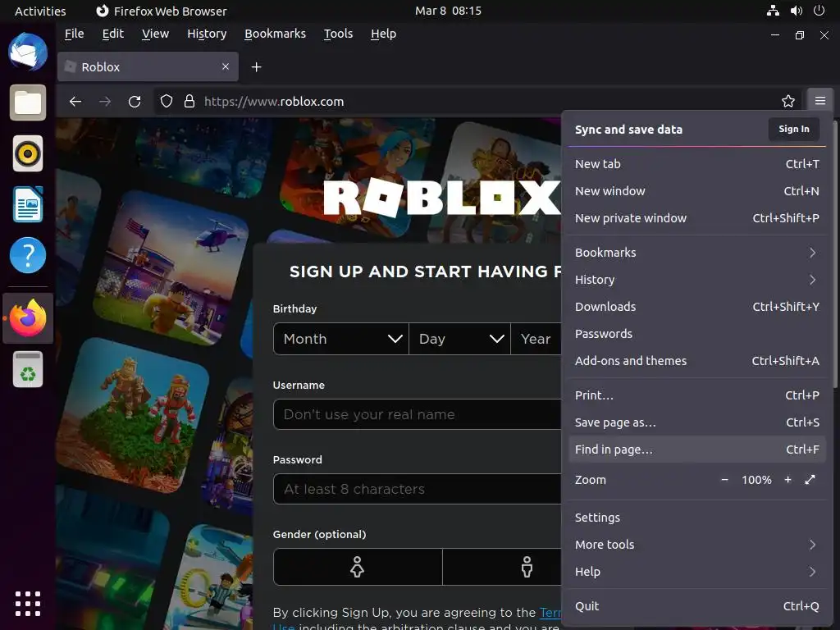Open the File menu
This screenshot has height=630, width=840.
click(x=74, y=34)
